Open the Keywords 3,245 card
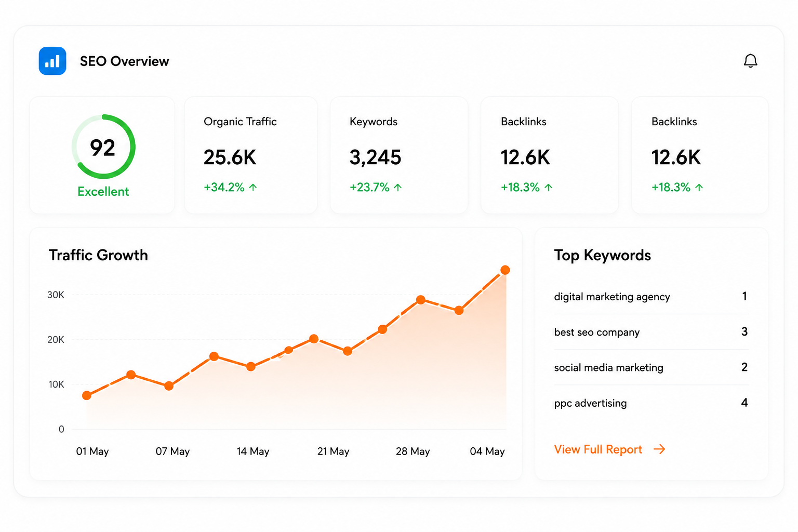Screen dimensions: 798x532 pos(399,155)
